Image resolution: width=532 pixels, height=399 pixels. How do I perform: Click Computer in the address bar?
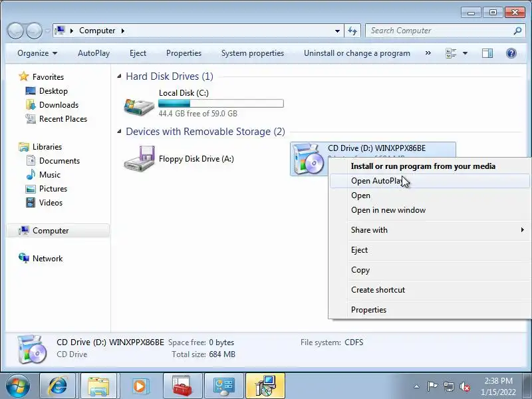coord(97,31)
